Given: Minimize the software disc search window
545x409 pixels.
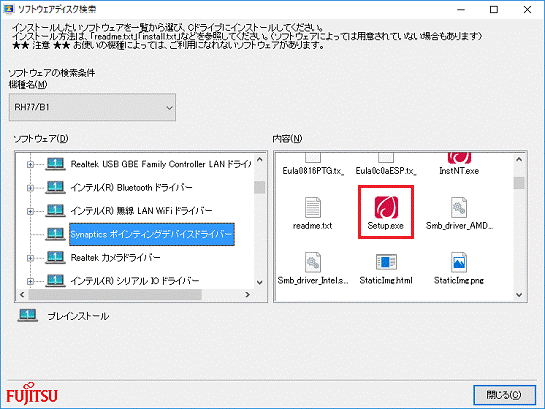Looking at the screenshot, I should coord(461,9).
